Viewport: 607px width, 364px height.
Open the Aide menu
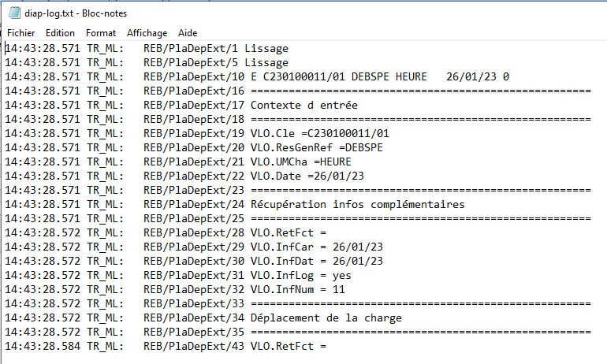[x=188, y=33]
